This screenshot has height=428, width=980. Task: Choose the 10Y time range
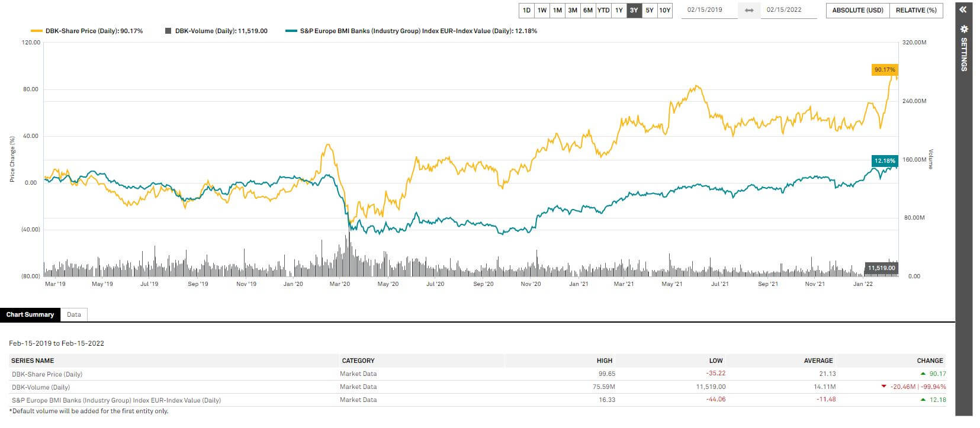point(665,10)
